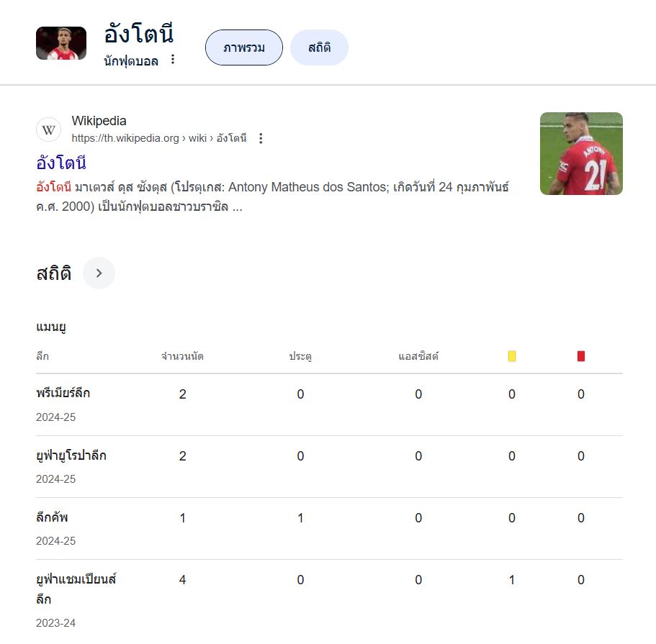
Task: Open the three-dot menu beside นักฟุตบอล
Action: click(x=172, y=60)
